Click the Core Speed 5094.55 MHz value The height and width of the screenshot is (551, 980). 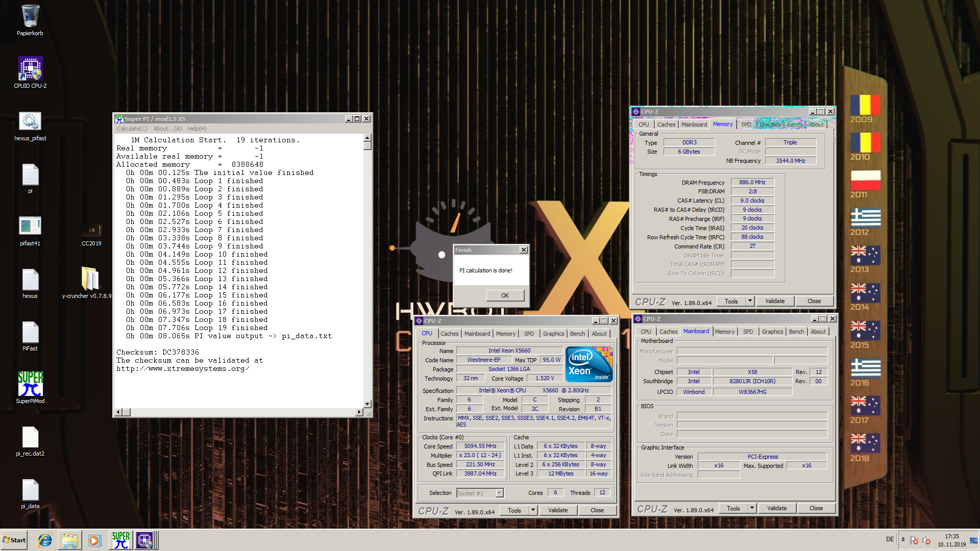(480, 446)
